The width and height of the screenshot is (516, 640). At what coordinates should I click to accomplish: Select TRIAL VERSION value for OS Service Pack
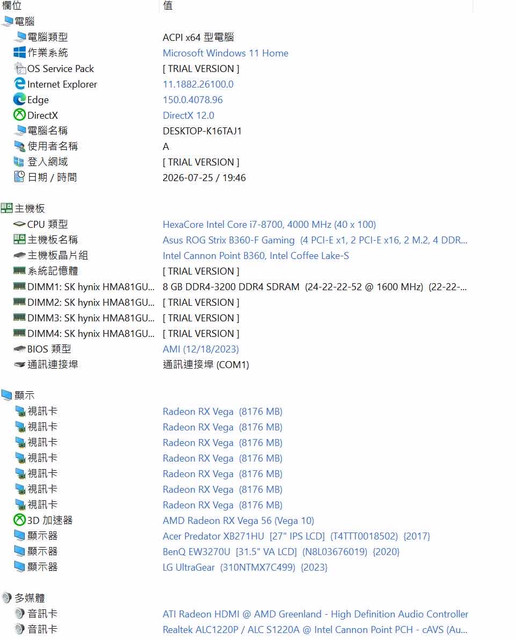(x=201, y=69)
